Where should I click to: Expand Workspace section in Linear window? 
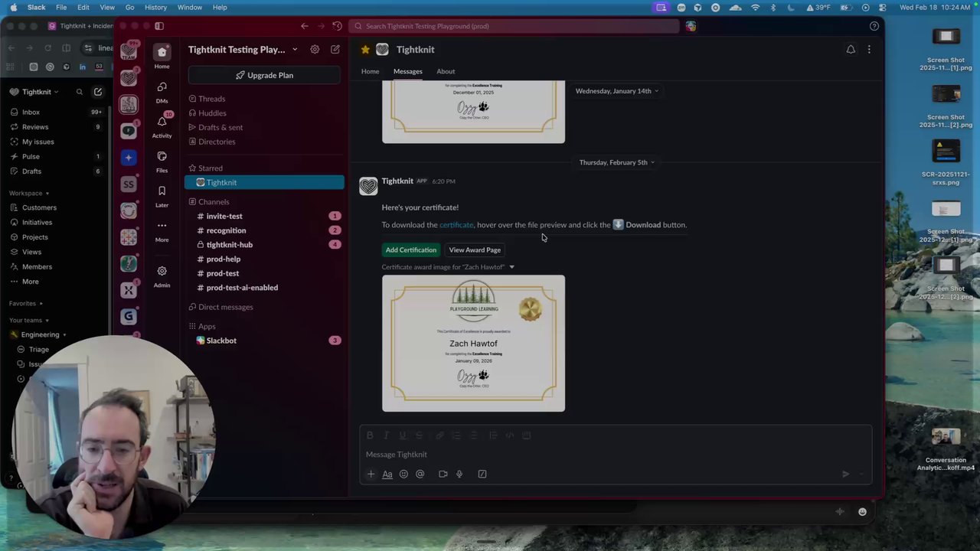(29, 193)
